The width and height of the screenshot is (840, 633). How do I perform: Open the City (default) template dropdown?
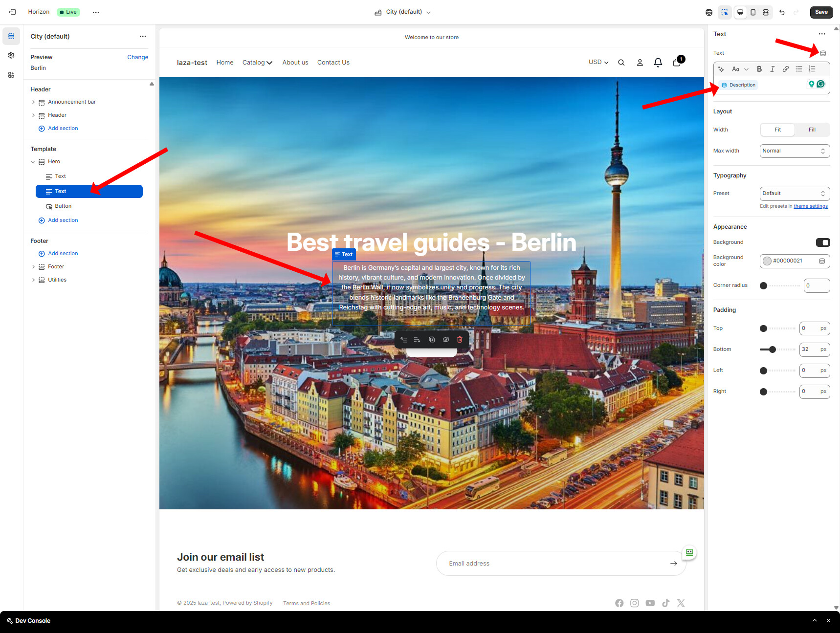[x=403, y=12]
